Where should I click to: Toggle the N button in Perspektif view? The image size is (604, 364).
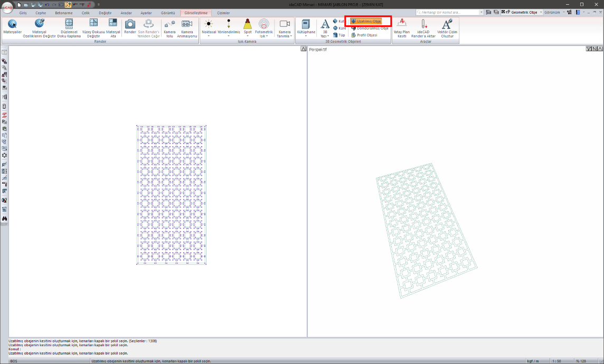tap(594, 49)
